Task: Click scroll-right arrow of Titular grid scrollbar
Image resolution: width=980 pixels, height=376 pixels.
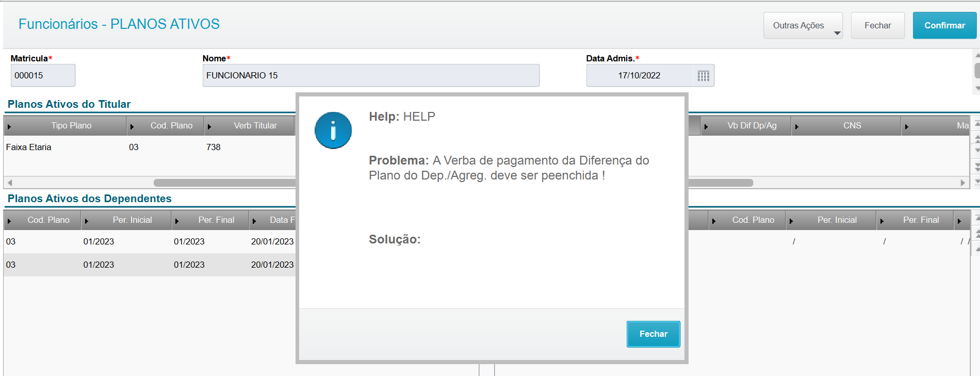Action: click(962, 183)
